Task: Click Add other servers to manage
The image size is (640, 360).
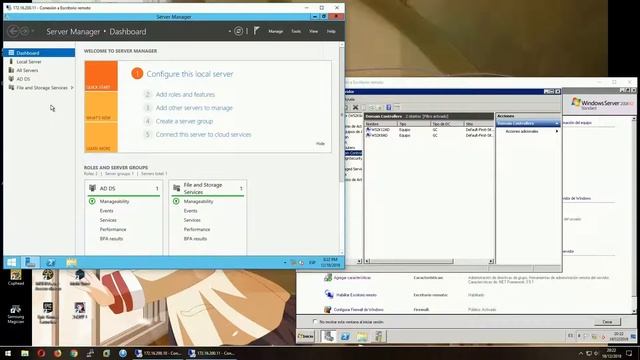Action: [x=194, y=108]
